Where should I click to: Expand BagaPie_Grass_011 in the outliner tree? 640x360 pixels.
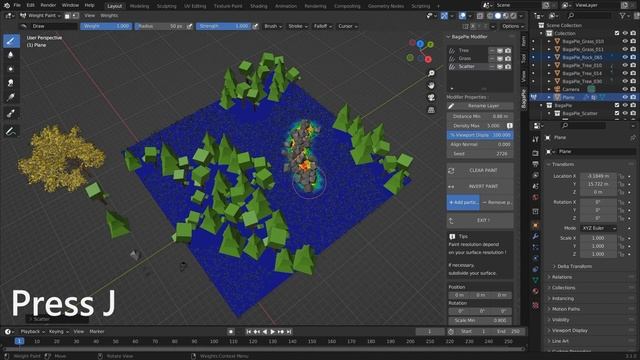coord(549,49)
